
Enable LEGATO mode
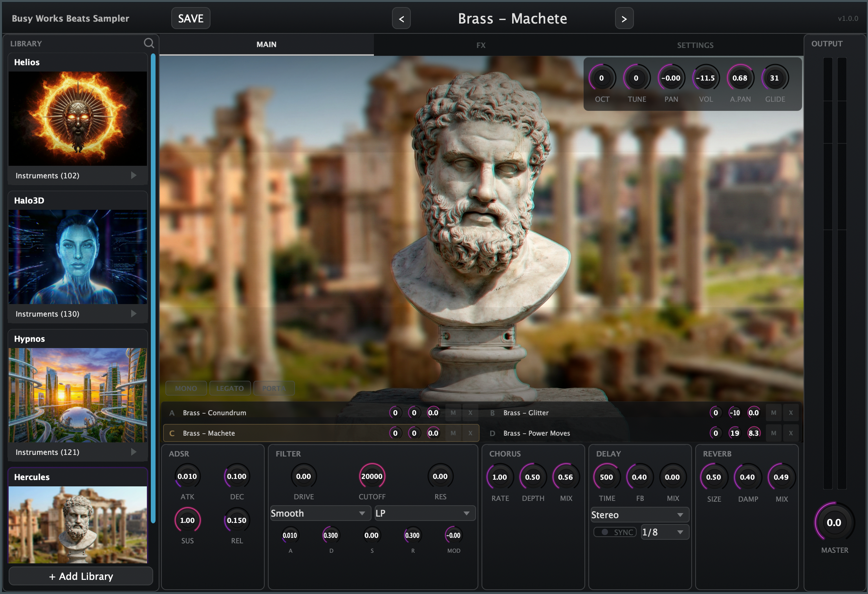coord(230,388)
